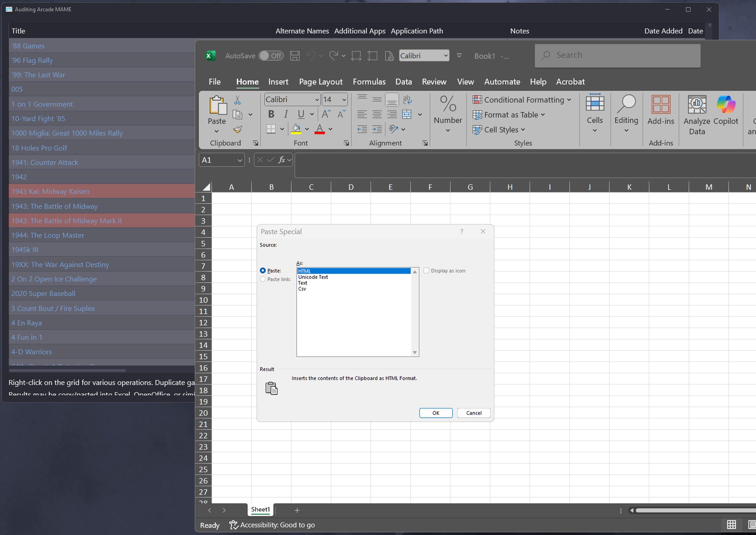This screenshot has width=756, height=535.
Task: Open the Paste options arrow below Paste
Action: point(216,131)
